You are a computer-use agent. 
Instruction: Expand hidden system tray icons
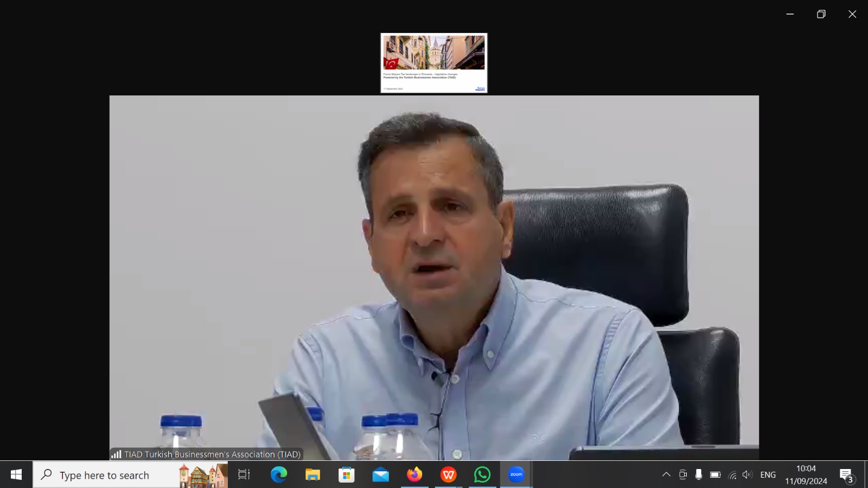666,474
